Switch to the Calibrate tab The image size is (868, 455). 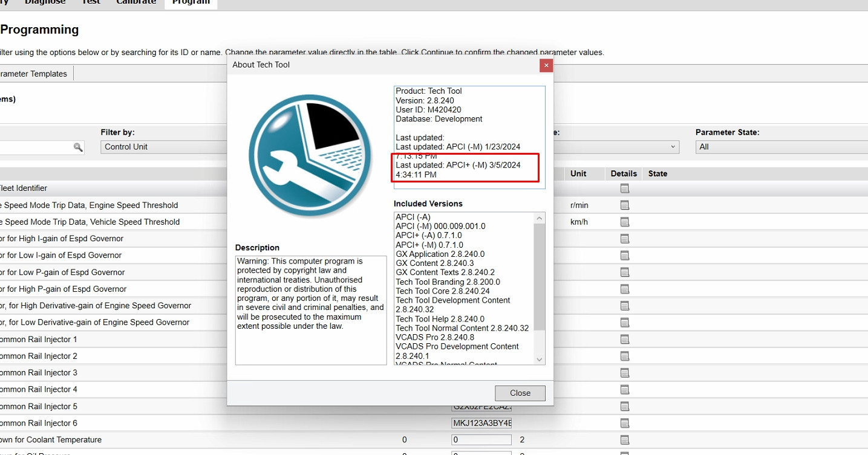(x=136, y=2)
